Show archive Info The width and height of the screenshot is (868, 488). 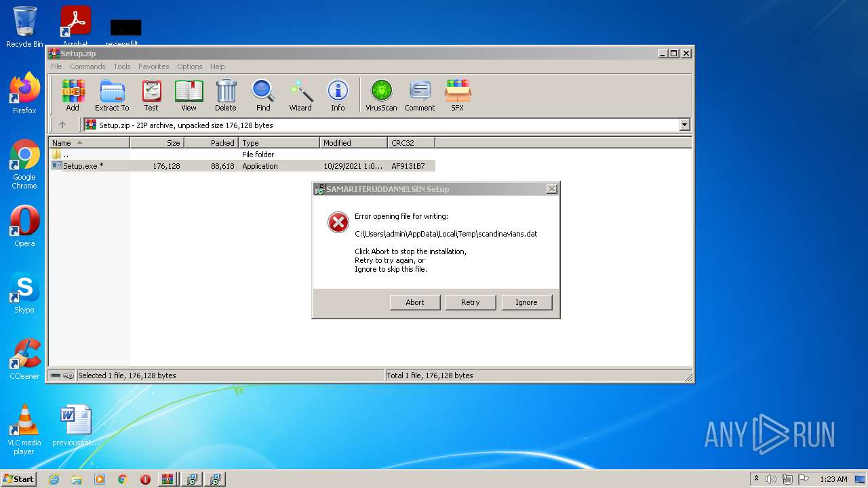click(x=338, y=95)
